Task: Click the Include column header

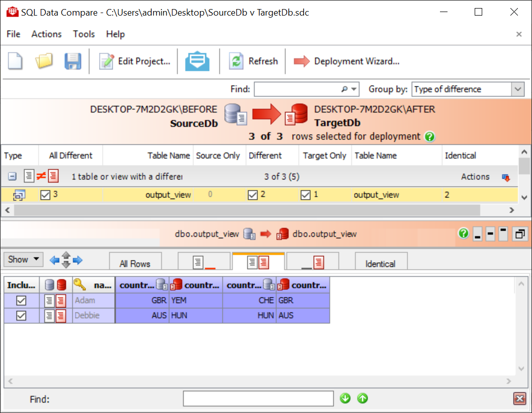Action: (22, 285)
